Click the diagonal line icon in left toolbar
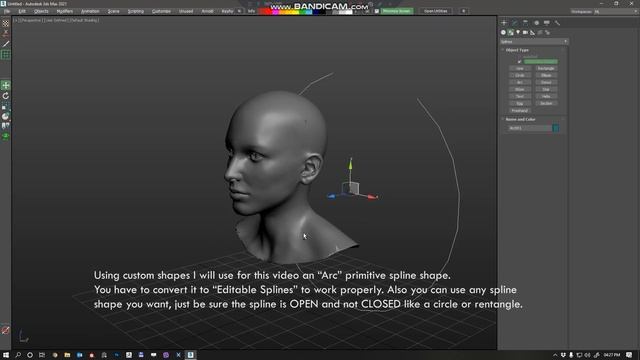The image size is (640, 360). click(x=6, y=44)
